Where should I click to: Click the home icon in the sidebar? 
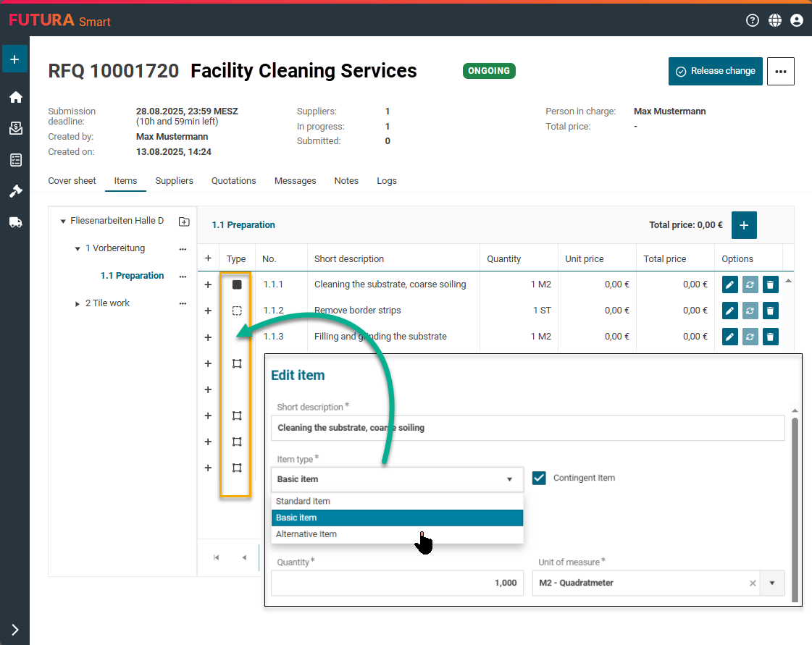tap(15, 98)
